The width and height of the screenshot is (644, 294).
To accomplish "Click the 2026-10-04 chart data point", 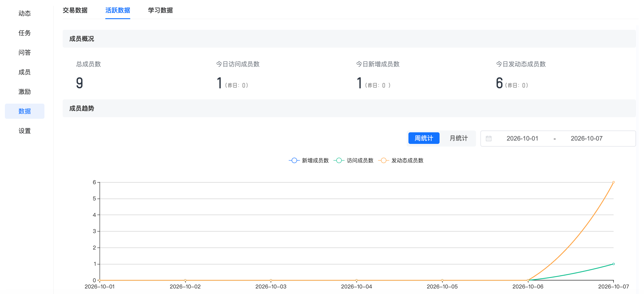I will click(356, 280).
